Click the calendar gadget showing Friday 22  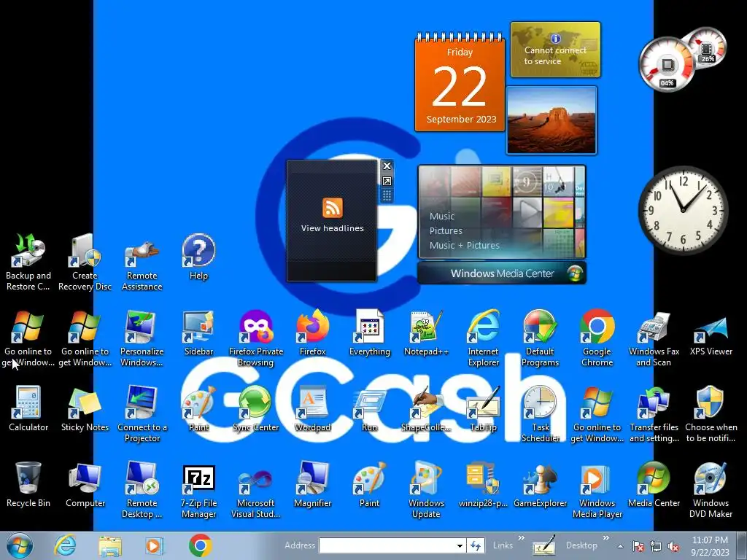(460, 82)
